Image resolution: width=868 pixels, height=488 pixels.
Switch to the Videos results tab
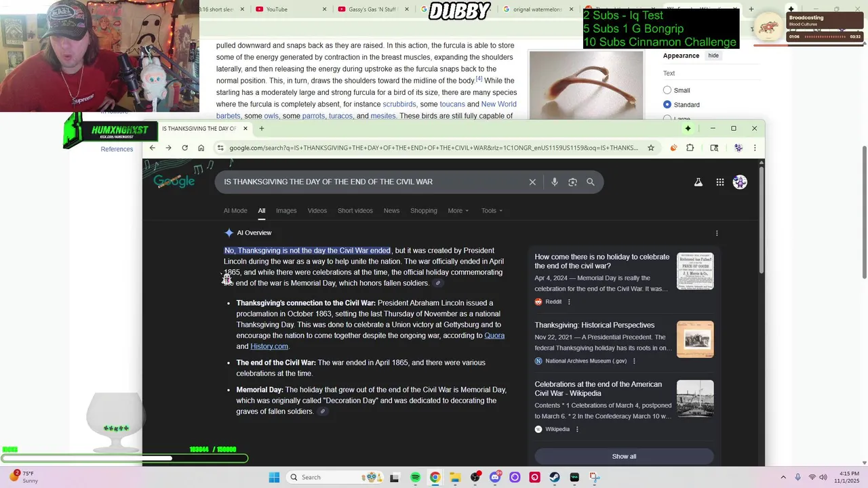317,211
